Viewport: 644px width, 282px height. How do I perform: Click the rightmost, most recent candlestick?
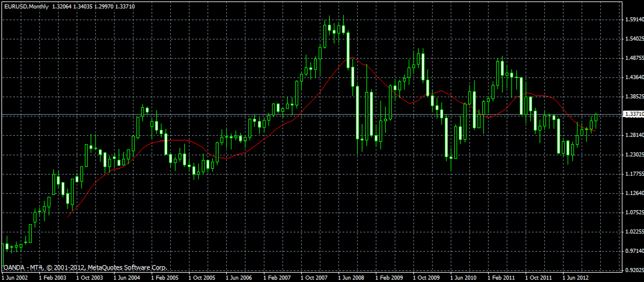click(x=596, y=118)
